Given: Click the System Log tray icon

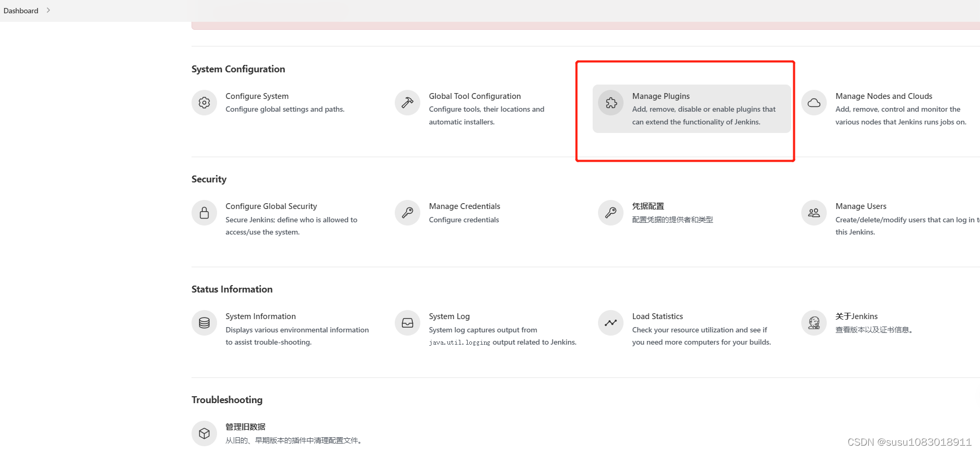Looking at the screenshot, I should (408, 323).
